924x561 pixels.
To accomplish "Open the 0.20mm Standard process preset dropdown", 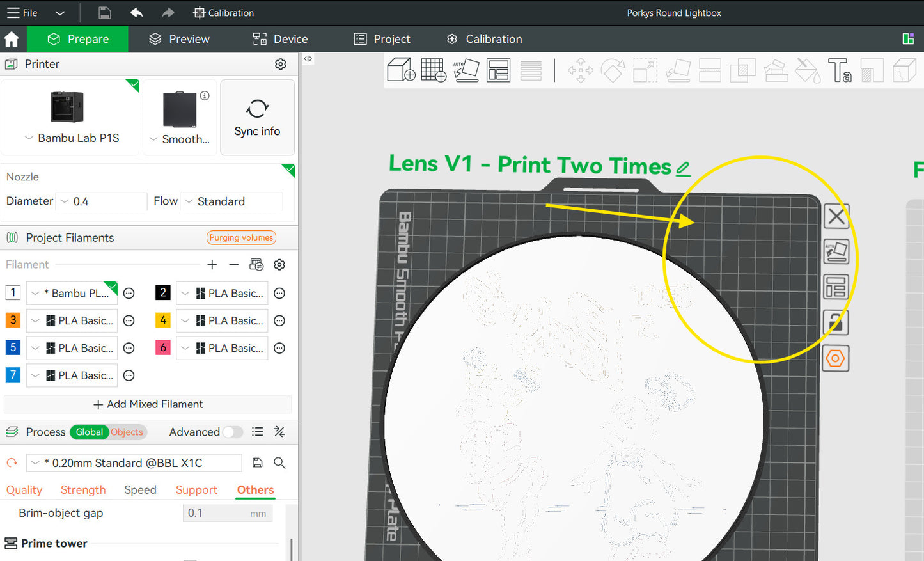I will point(134,463).
